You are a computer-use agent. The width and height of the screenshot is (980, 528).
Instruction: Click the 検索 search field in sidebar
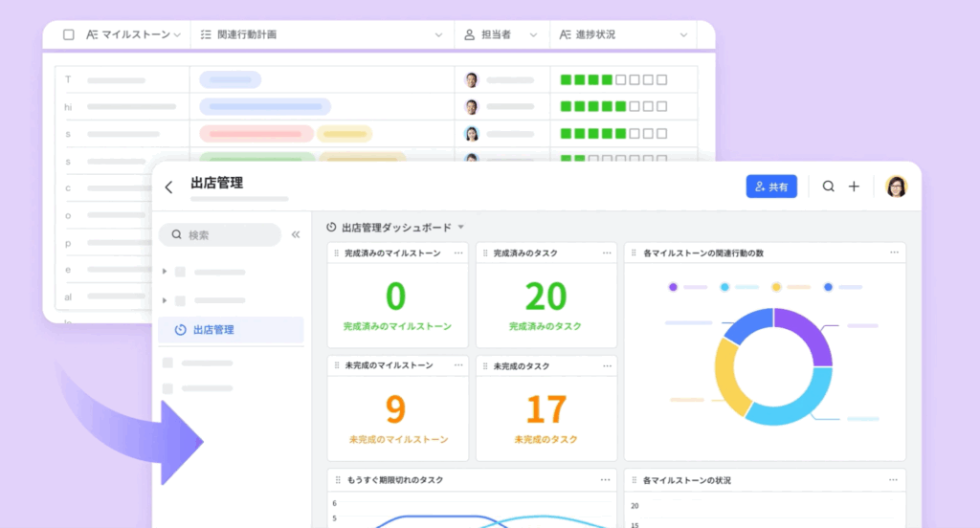pyautogui.click(x=220, y=234)
